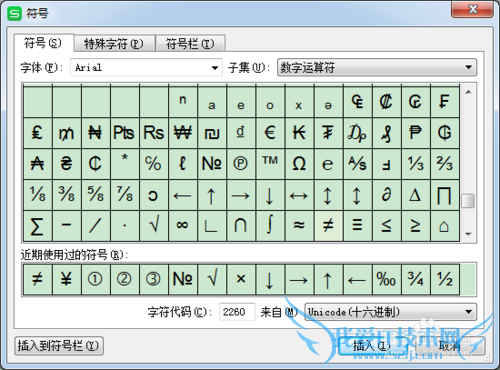Pick the integral ∫ symbol
Screen dimensions: 500x370
(x=270, y=226)
